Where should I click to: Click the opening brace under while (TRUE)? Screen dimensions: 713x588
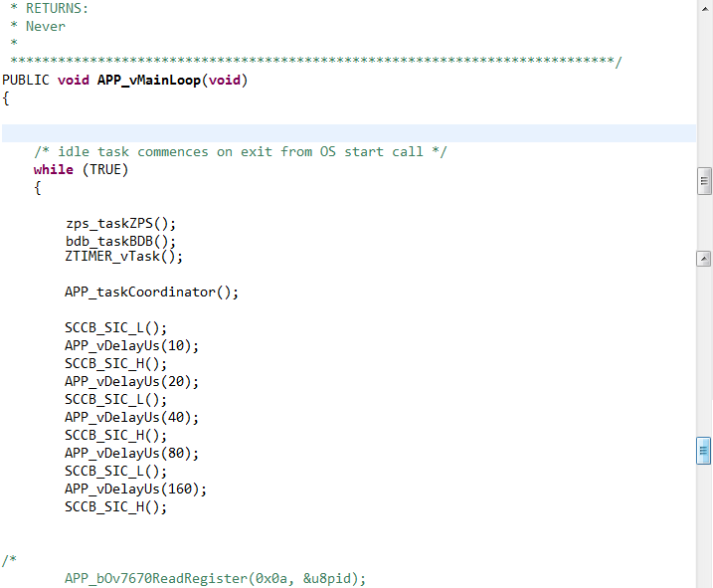(37, 187)
